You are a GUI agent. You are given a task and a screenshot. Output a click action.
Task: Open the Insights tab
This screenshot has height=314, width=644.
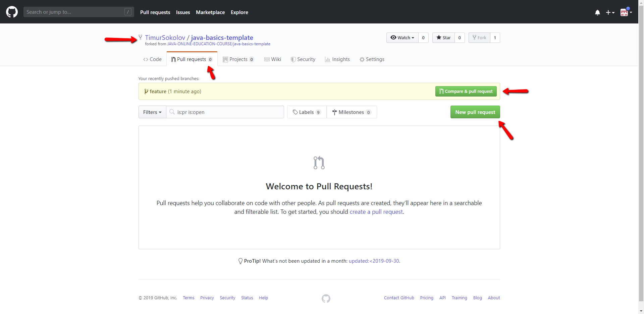tap(337, 59)
